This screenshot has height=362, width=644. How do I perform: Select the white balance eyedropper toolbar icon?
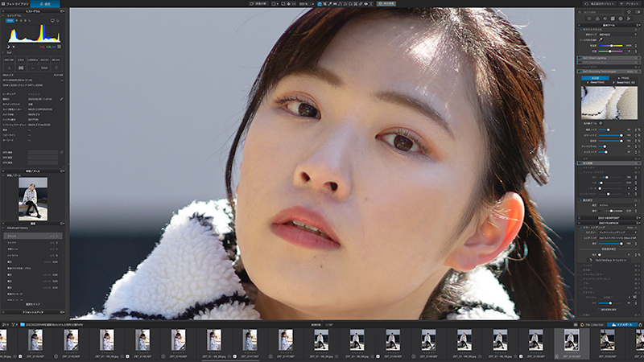(330, 4)
